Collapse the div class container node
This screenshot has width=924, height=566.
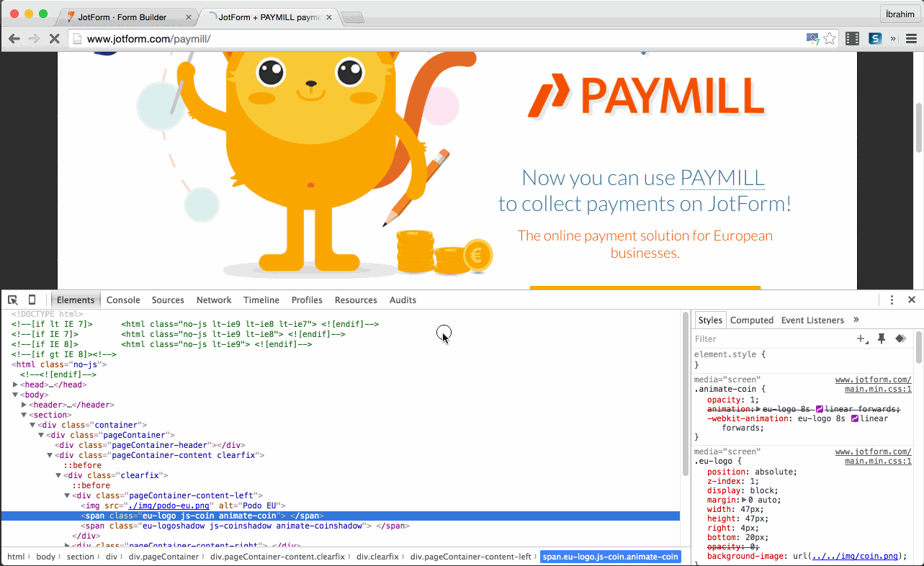point(33,426)
